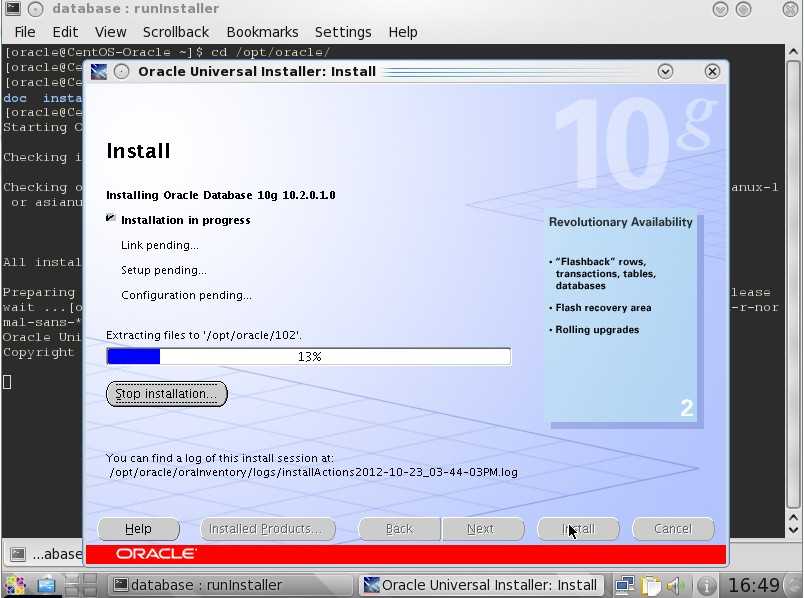Click the Next button in installer
Viewport: 804px width, 598px height.
(483, 529)
